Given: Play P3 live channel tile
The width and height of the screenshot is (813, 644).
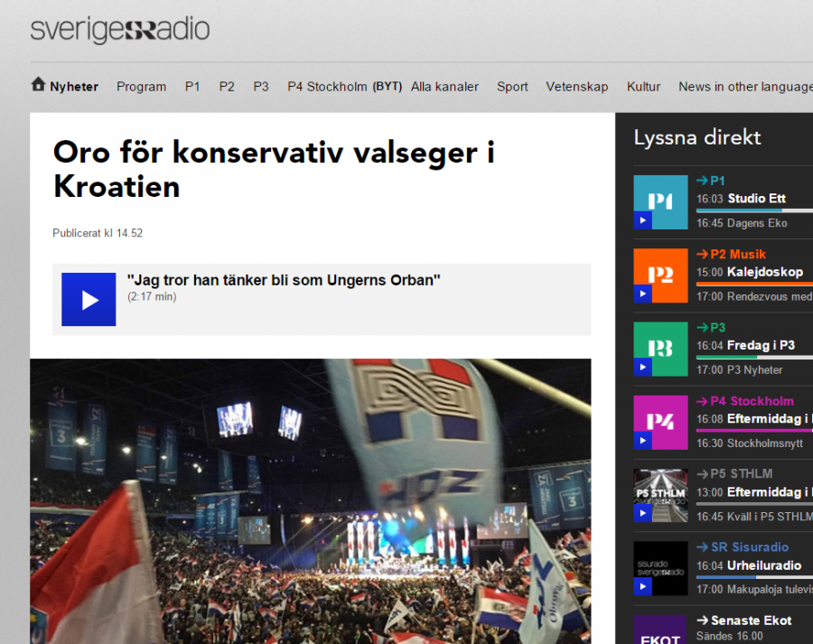Looking at the screenshot, I should 660,349.
